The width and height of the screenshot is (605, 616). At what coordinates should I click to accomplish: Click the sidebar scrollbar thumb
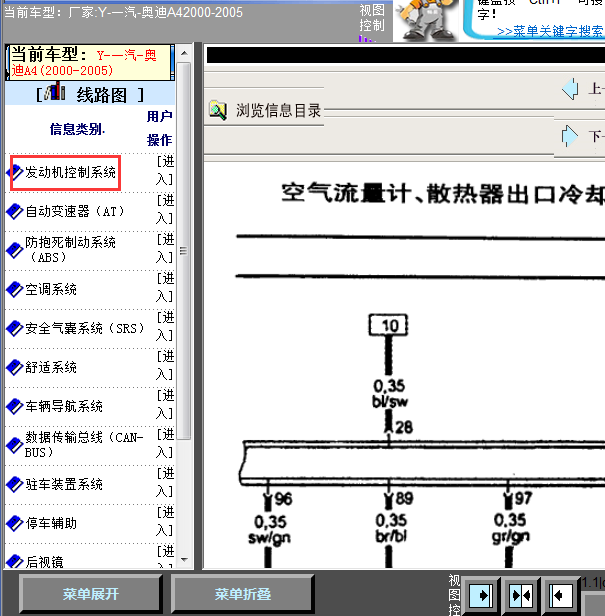(183, 251)
